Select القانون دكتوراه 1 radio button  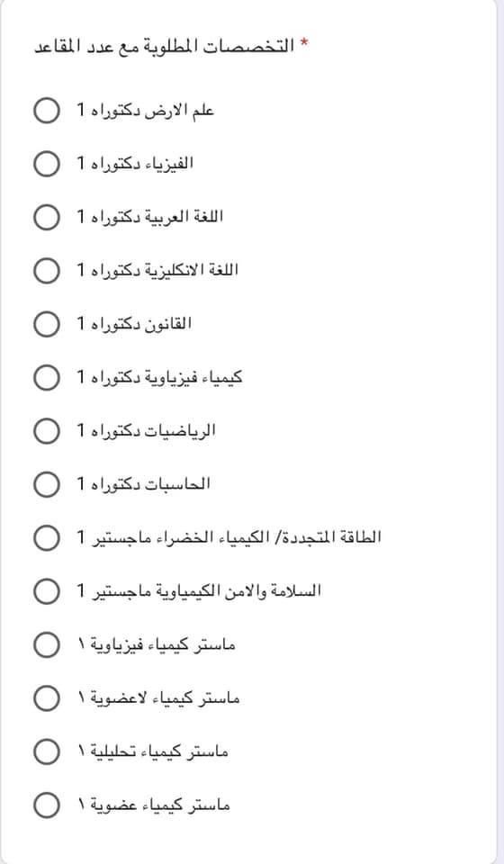click(46, 324)
